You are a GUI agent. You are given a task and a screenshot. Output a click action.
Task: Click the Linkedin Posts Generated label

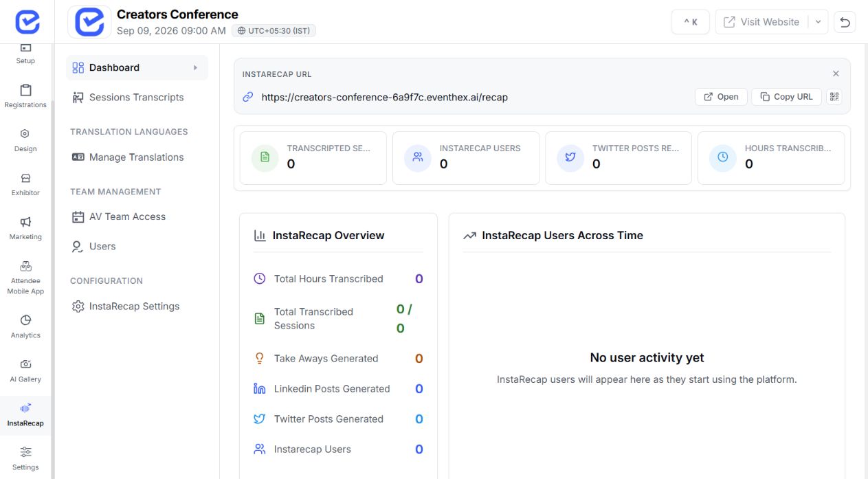click(332, 389)
